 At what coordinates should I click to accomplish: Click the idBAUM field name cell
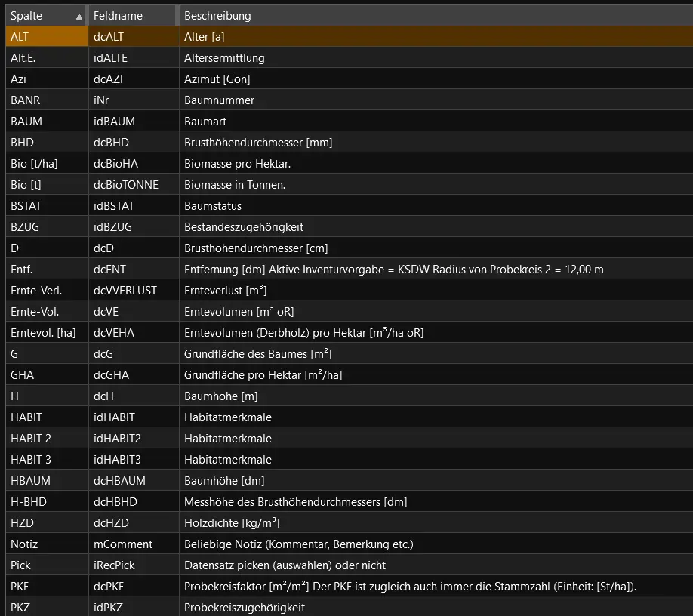pos(115,122)
